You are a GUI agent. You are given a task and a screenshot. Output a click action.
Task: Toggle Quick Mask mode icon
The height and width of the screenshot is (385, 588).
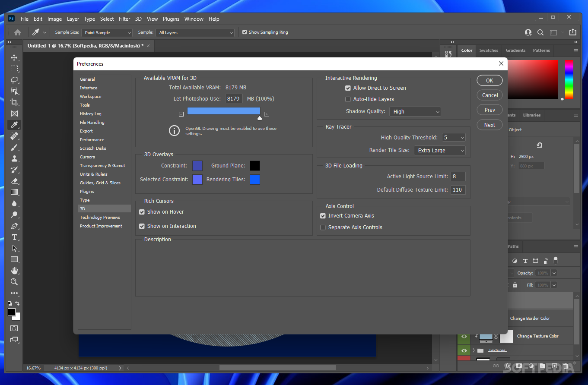(14, 328)
